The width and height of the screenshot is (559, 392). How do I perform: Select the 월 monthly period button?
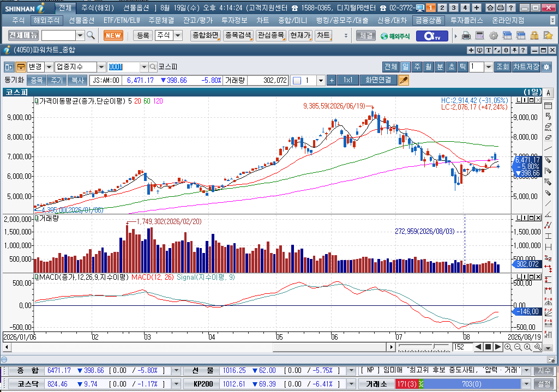[428, 67]
